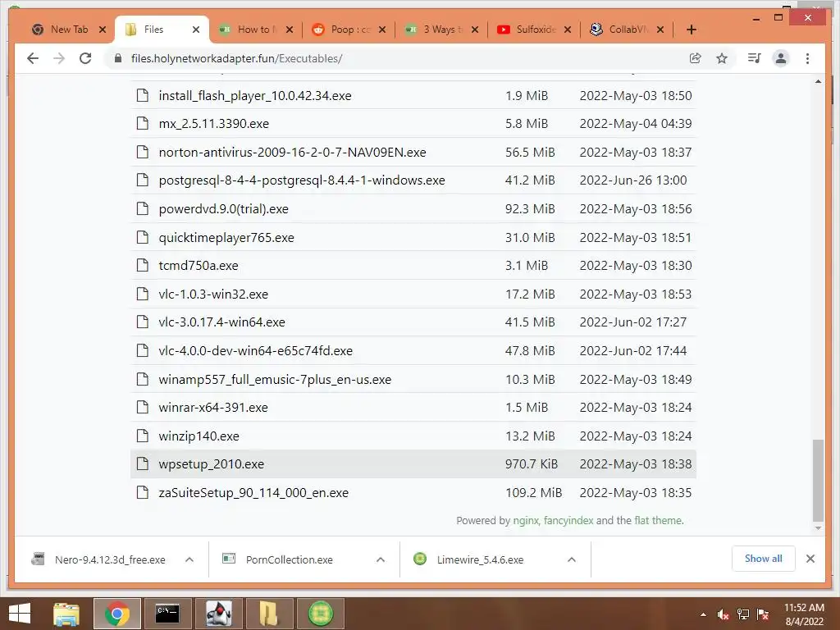Click the forward navigation arrow
Viewport: 840px width, 630px height.
click(x=59, y=58)
